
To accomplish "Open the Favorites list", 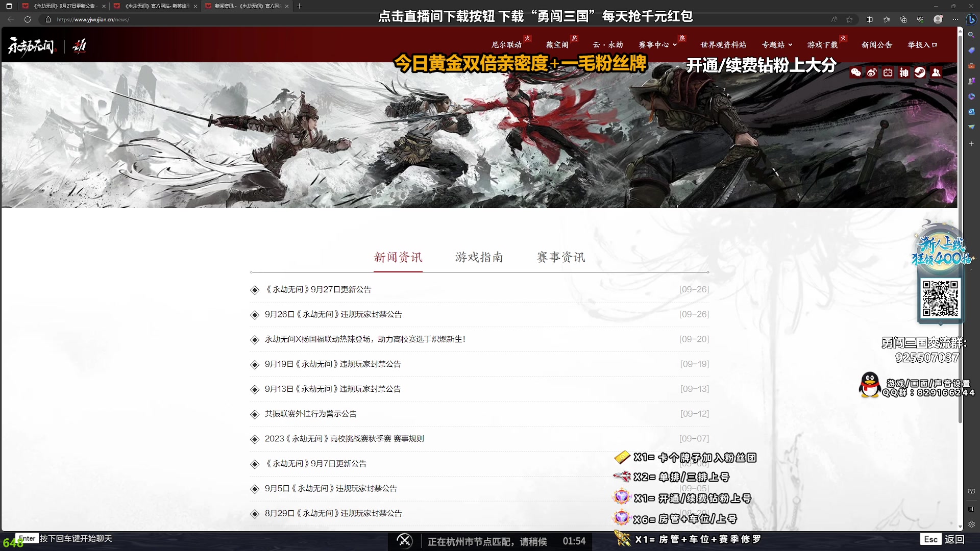I will click(x=887, y=19).
